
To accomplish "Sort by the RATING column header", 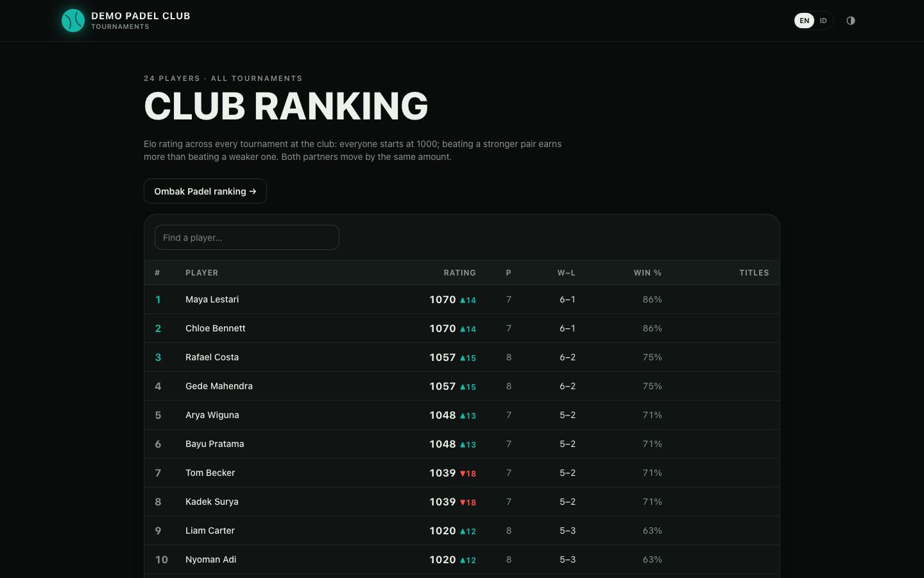I will point(459,273).
